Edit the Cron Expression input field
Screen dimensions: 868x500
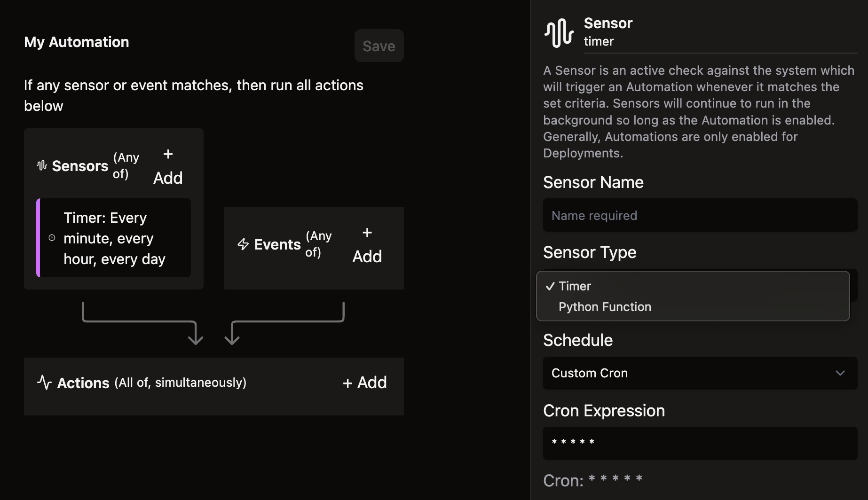tap(700, 443)
